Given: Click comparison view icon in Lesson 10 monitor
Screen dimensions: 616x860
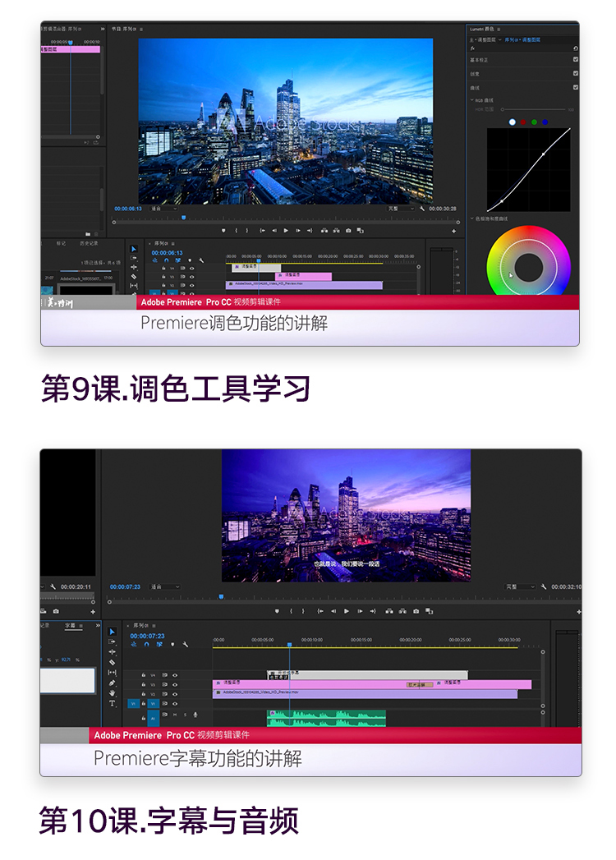Looking at the screenshot, I should 429,611.
